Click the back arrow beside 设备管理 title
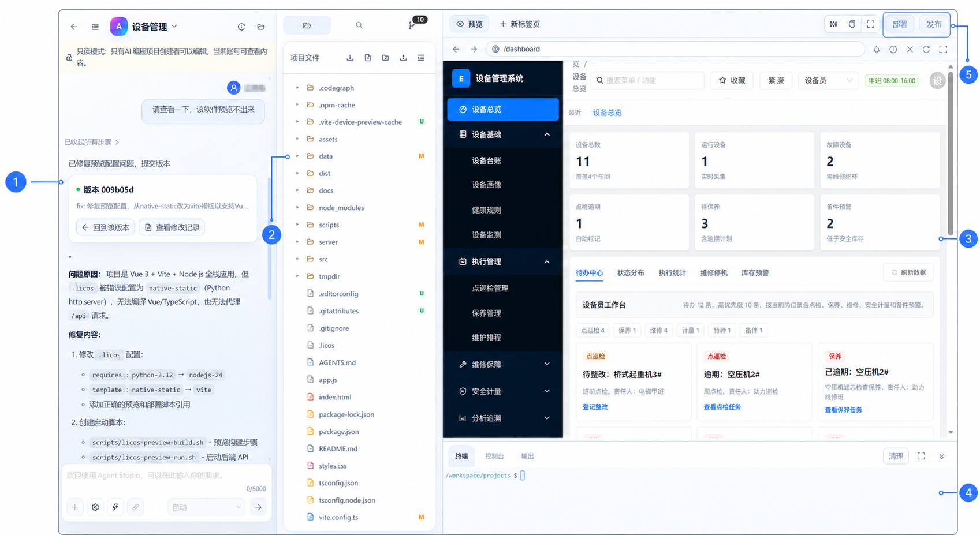 [x=74, y=27]
